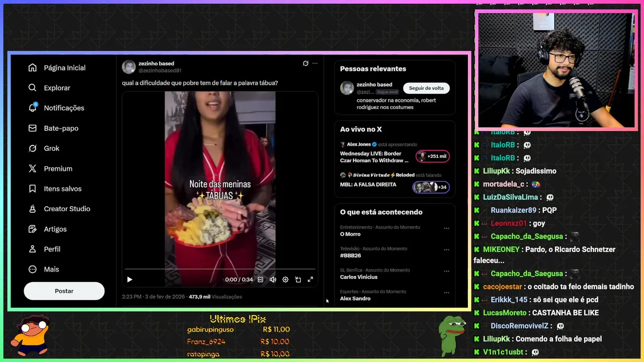Click the X Premium logo icon
The width and height of the screenshot is (644, 362).
33,168
